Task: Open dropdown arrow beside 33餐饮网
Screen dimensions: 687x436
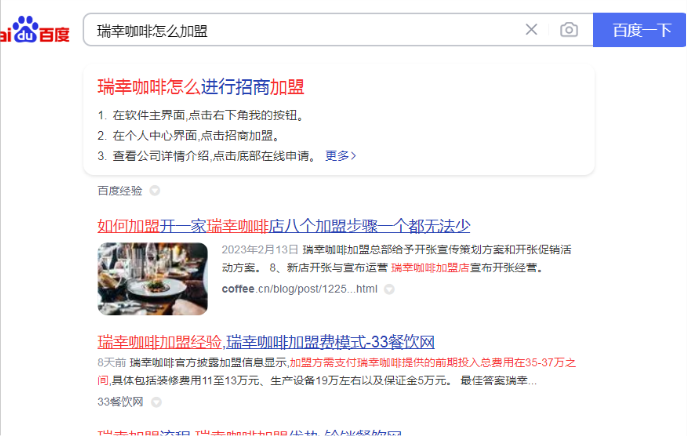Action: click(156, 402)
